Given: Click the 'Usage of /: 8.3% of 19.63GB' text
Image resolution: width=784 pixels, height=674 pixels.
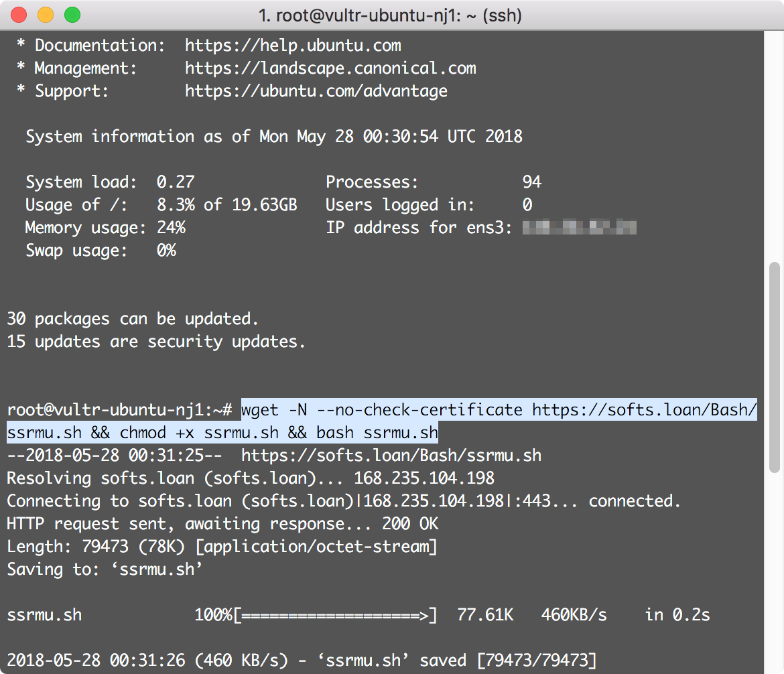Looking at the screenshot, I should point(161,205).
